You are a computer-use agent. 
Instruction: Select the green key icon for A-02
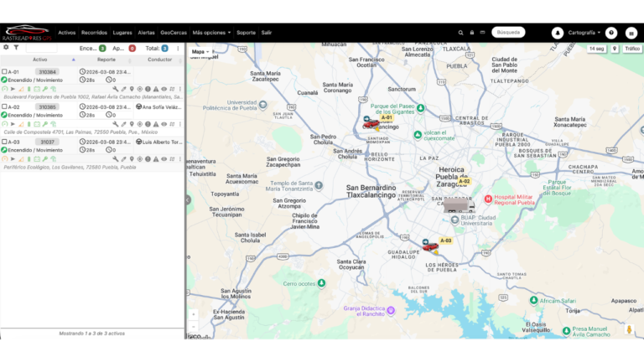coord(45,124)
